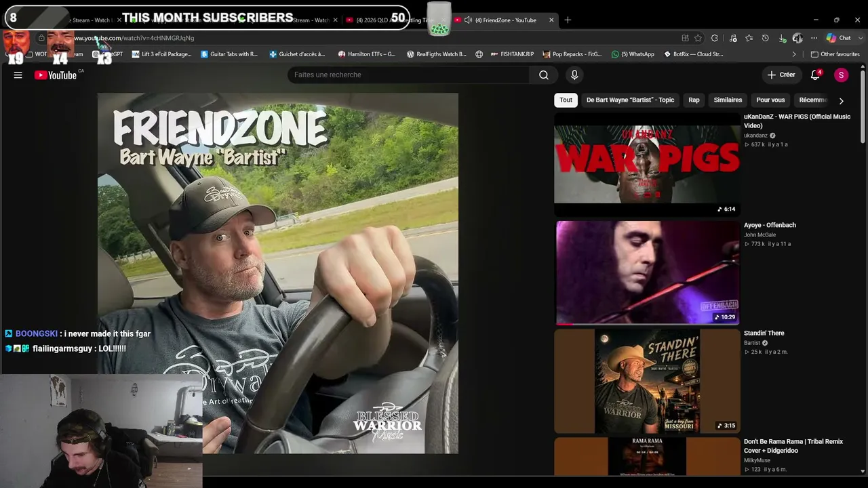This screenshot has width=868, height=488.
Task: Open the Don't Be Rama Rama title link
Action: 793,446
